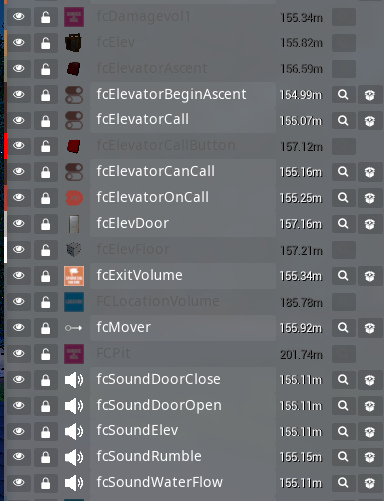Click the magnifier icon beside fcElevDoor
This screenshot has height=501, width=384.
343,223
